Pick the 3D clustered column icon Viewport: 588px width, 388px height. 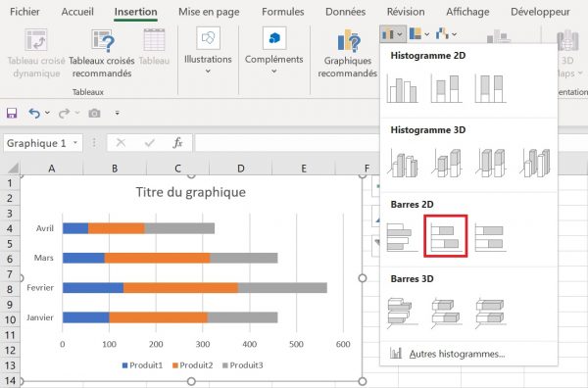pos(403,163)
